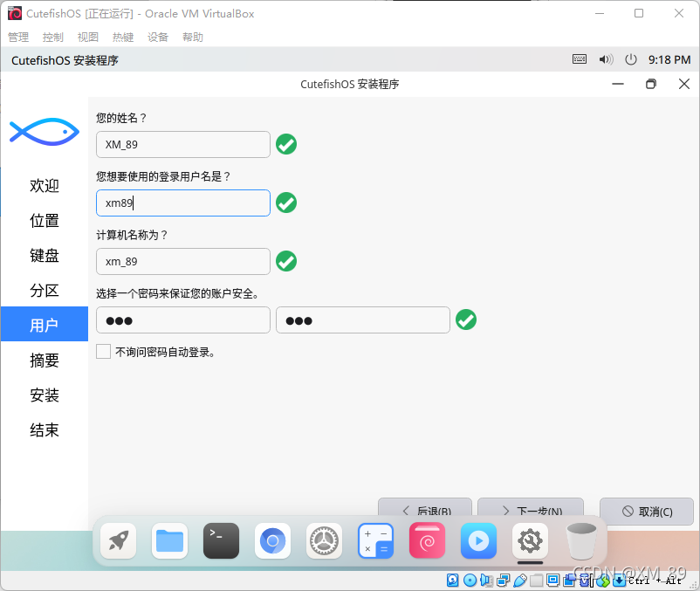Open the Chromium browser icon in dock
The width and height of the screenshot is (700, 591).
(x=273, y=540)
